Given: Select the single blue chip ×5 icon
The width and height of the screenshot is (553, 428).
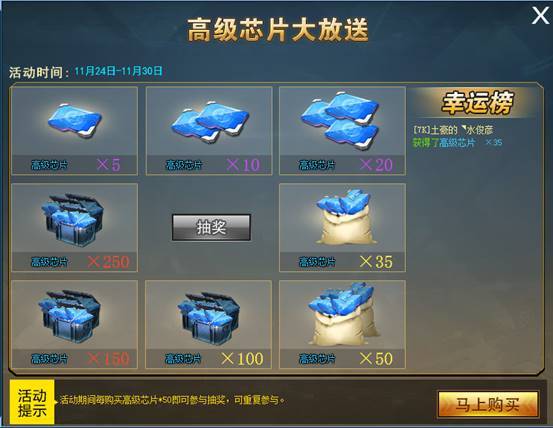Looking at the screenshot, I should [75, 121].
